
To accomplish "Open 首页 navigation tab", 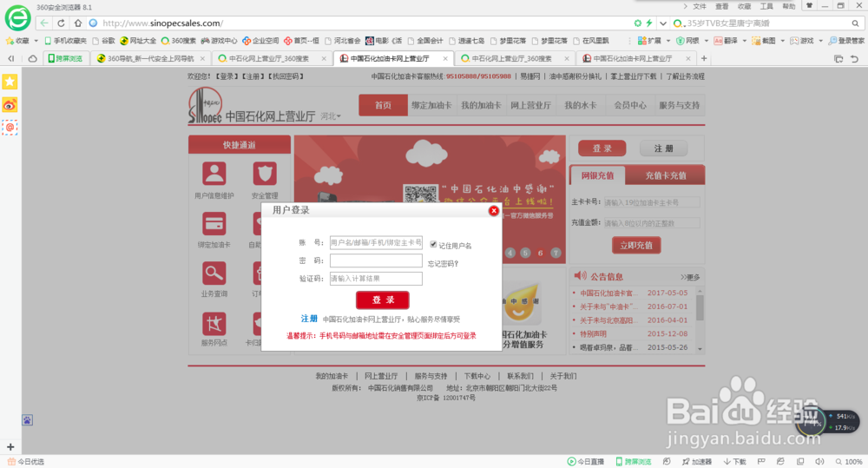I will [383, 105].
